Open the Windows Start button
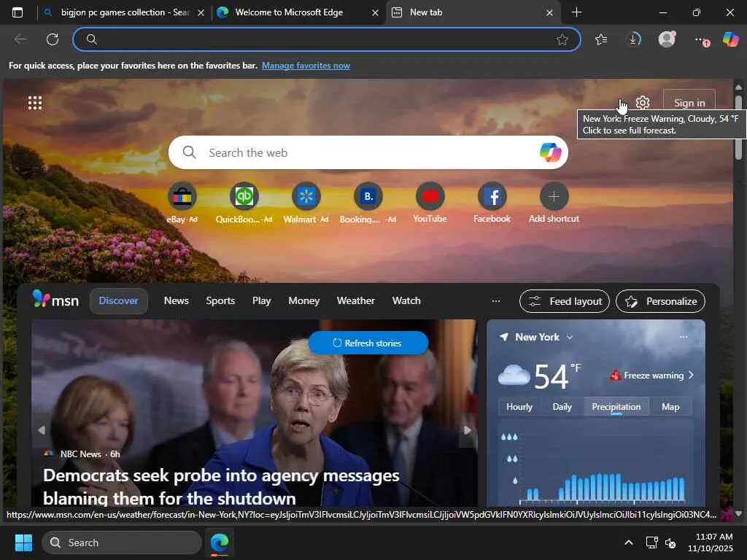 (x=23, y=542)
